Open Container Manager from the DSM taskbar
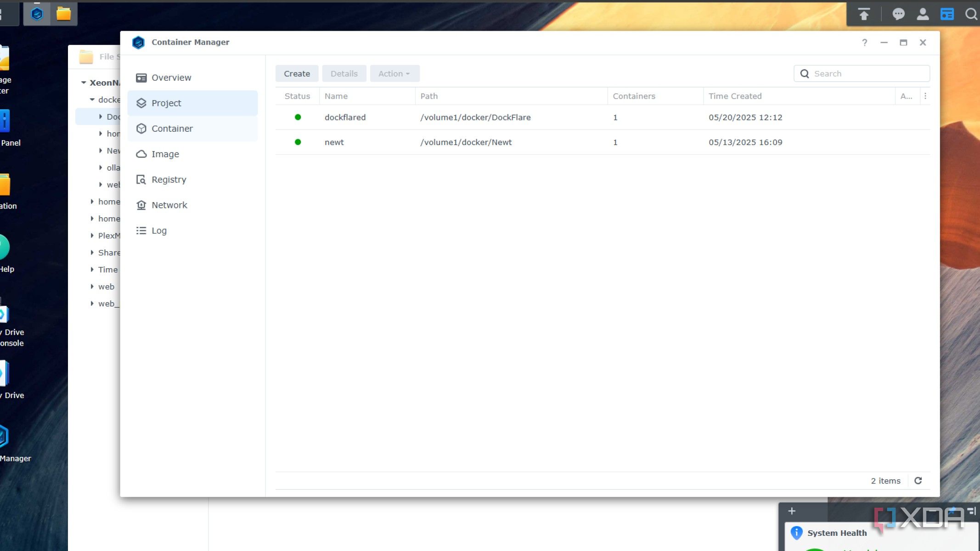Viewport: 980px width, 551px height. [x=37, y=14]
